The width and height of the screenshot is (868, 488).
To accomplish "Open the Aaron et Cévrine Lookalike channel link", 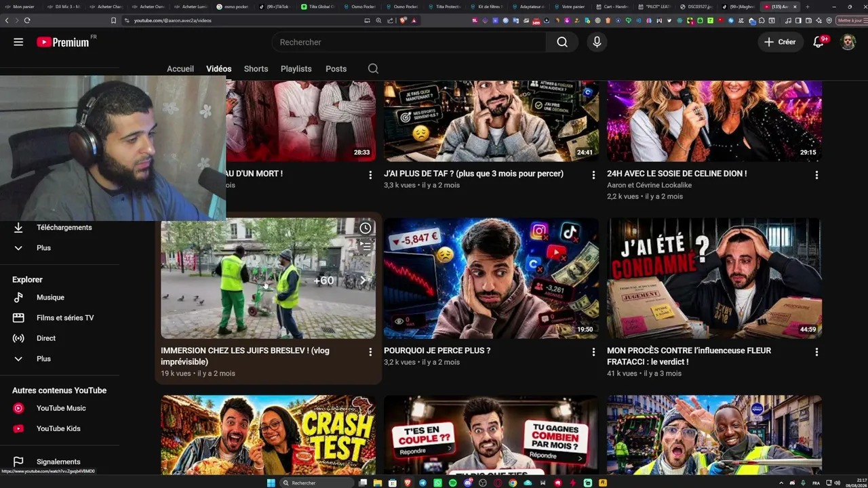I will tap(649, 185).
